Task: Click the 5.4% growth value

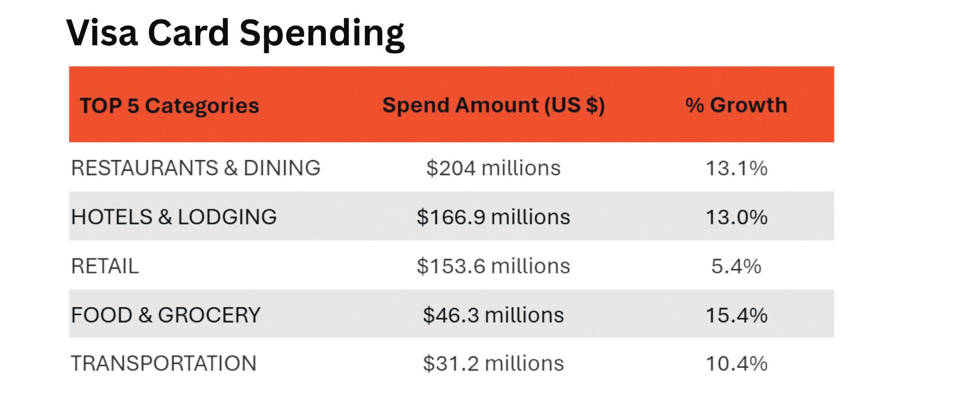Action: [736, 266]
